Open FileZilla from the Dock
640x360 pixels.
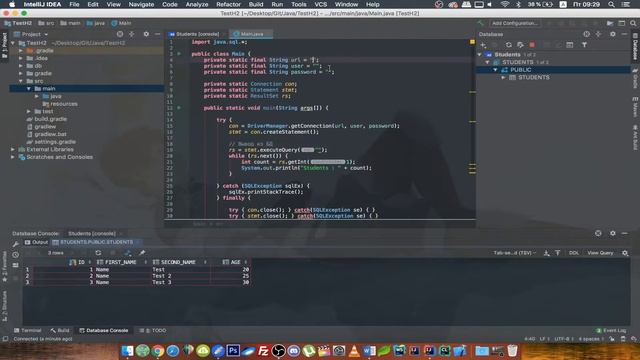pos(263,351)
